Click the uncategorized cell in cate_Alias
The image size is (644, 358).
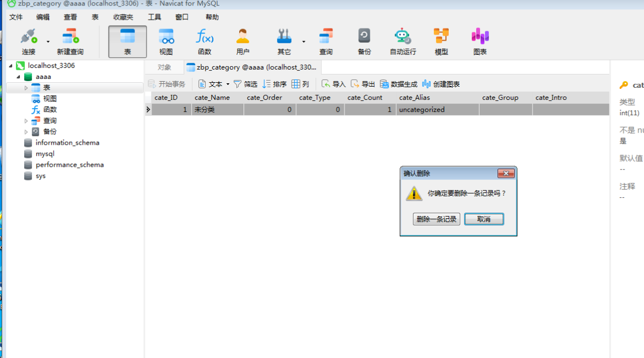[437, 110]
